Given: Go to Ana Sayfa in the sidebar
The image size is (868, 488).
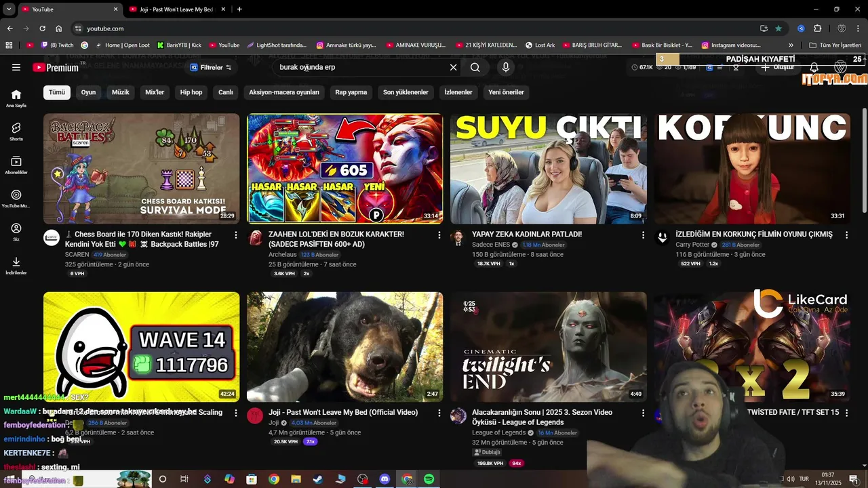Looking at the screenshot, I should 16,98.
